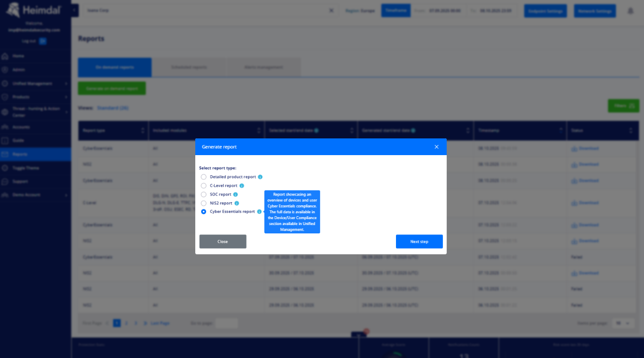This screenshot has width=644, height=358.
Task: Switch to the On demand reports tab
Action: pos(114,67)
